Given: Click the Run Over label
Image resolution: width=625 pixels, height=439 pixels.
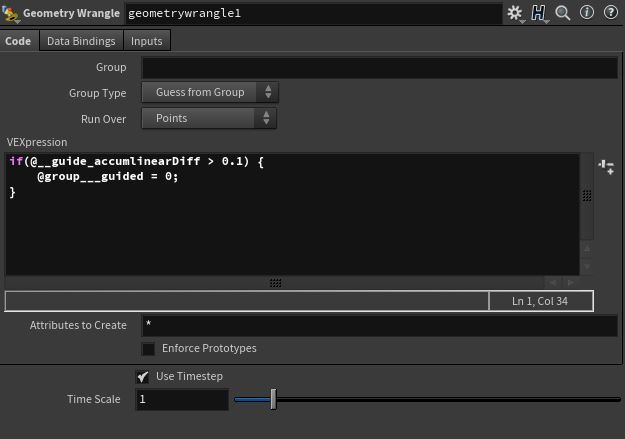Looking at the screenshot, I should pyautogui.click(x=103, y=119).
